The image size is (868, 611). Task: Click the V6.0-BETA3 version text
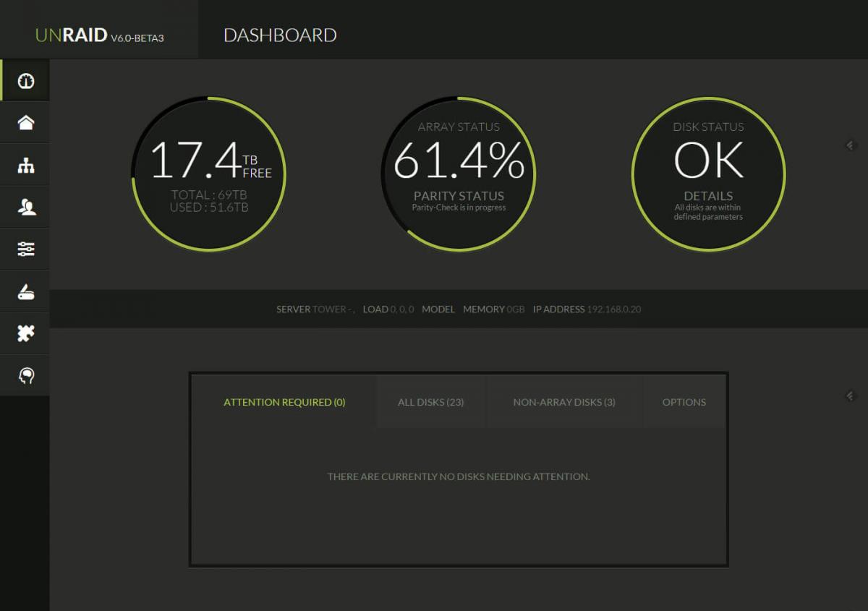pyautogui.click(x=137, y=38)
